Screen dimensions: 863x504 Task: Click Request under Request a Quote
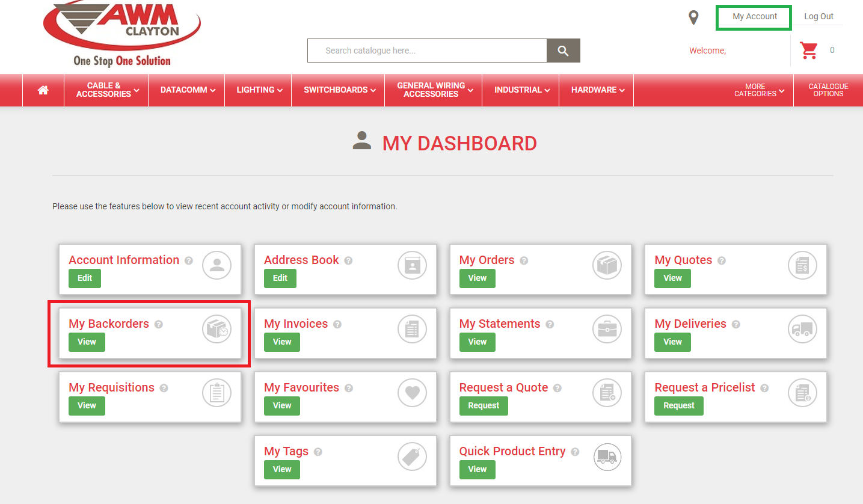(x=484, y=406)
